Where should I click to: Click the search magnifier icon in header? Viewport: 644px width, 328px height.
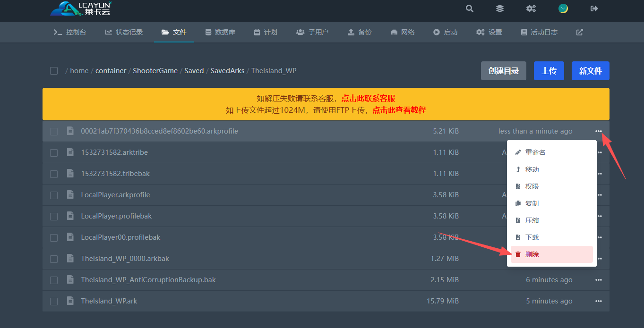[469, 8]
